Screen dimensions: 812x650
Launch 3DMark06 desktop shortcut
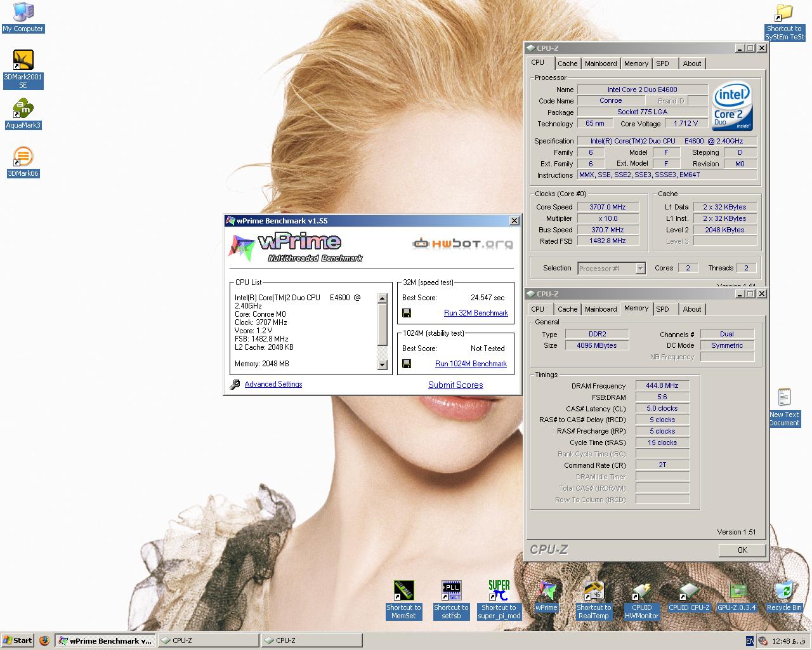tap(23, 162)
